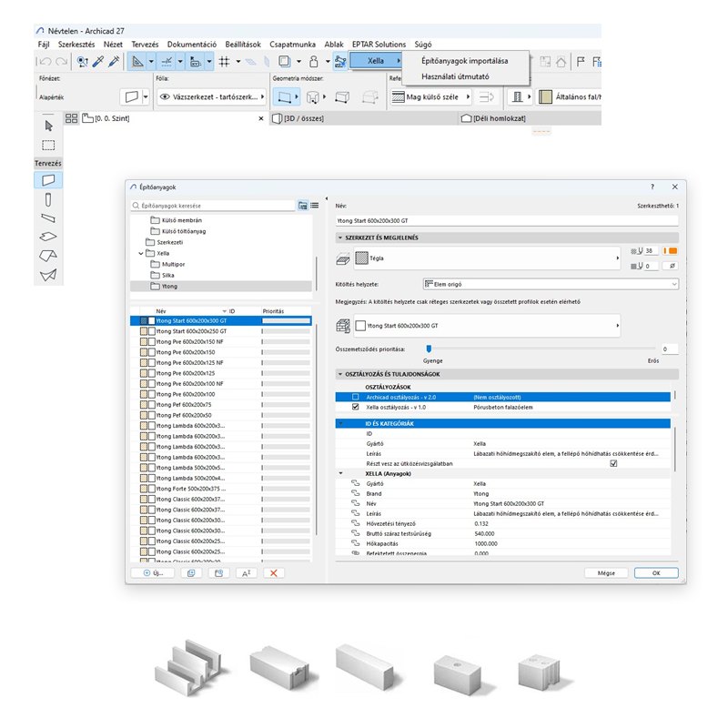The height and width of the screenshot is (728, 728).
Task: Open the EPTAR Solutions menu
Action: (x=379, y=44)
